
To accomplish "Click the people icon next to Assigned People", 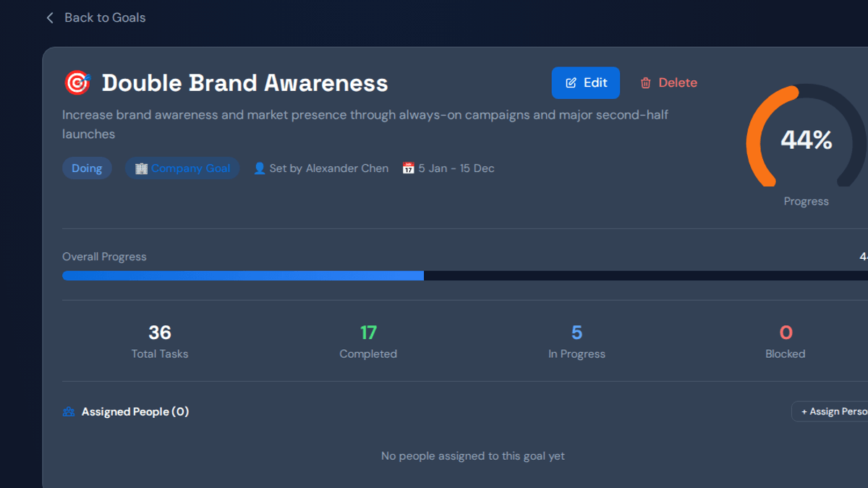I will pos(69,411).
